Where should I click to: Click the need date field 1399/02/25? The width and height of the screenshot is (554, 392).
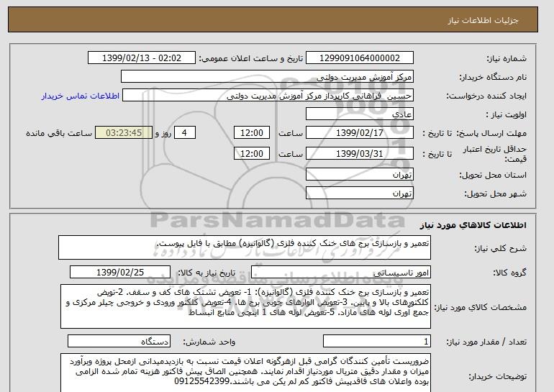click(120, 273)
